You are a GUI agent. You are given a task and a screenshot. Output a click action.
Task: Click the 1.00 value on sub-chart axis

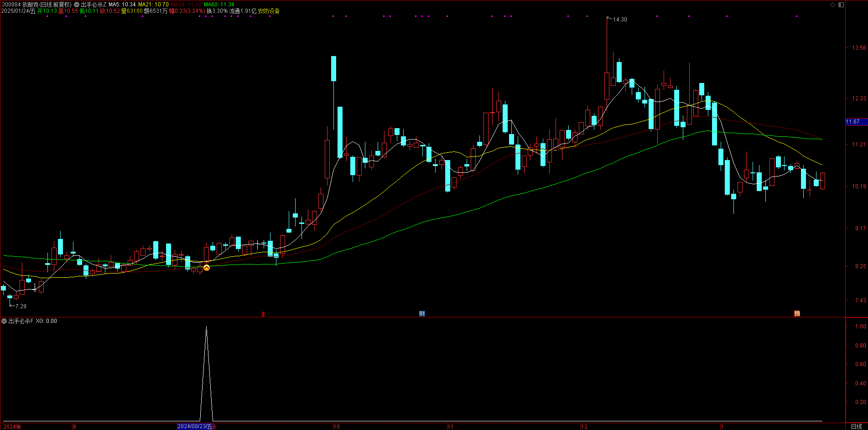(x=861, y=326)
